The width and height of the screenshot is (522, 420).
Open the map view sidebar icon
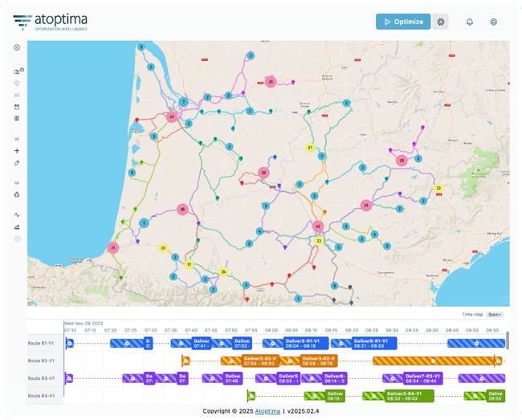tap(17, 71)
